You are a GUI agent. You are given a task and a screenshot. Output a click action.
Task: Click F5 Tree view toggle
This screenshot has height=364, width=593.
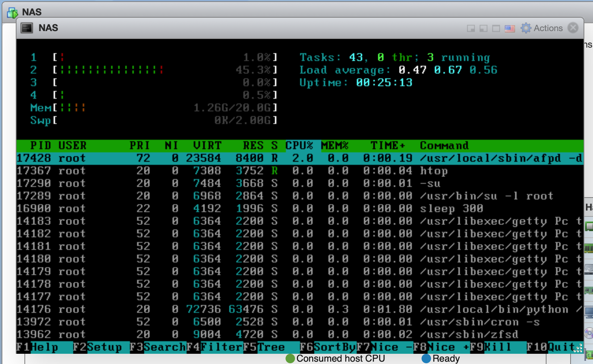pos(271,347)
